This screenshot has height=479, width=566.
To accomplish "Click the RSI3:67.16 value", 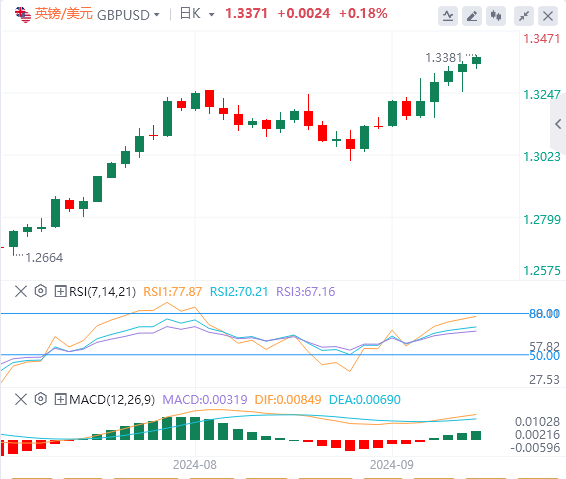I will click(306, 291).
